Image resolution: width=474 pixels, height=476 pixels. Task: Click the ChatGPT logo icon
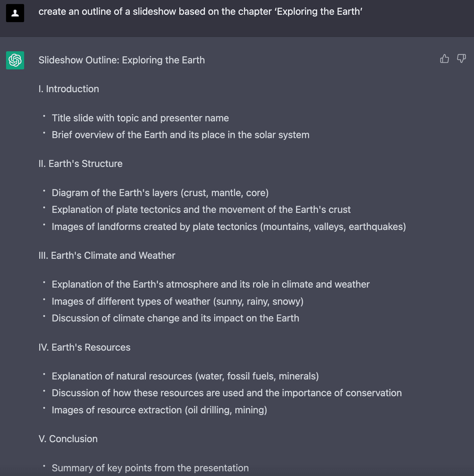[15, 60]
